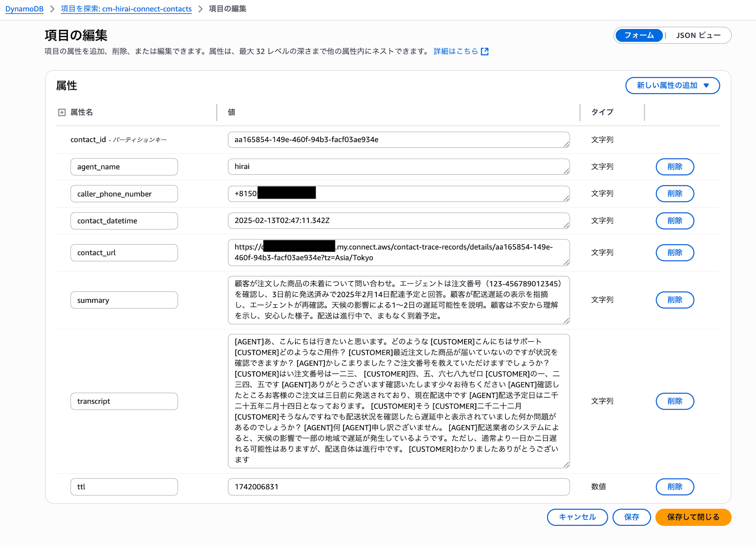Focus the phone number value field +8150
756x547 pixels.
pyautogui.click(x=399, y=194)
